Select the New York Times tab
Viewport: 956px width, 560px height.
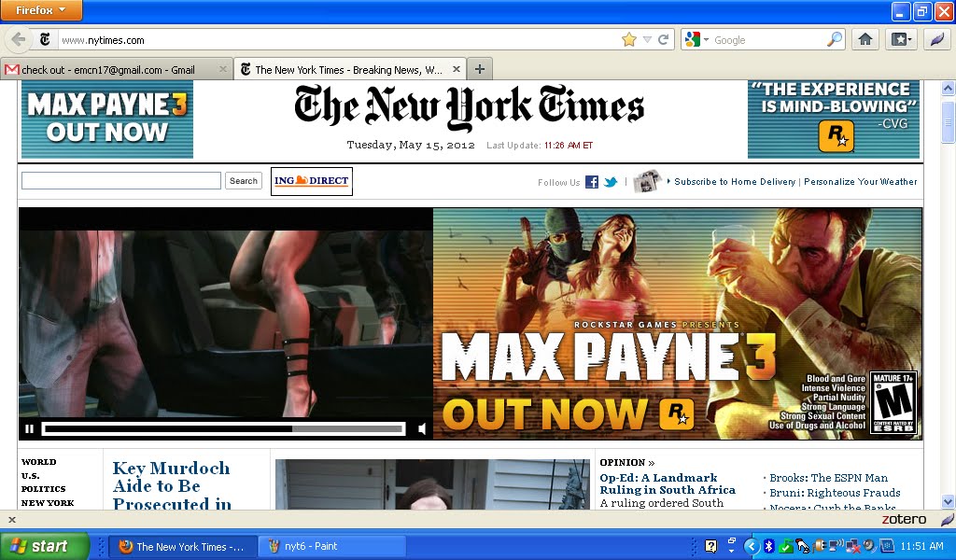348,69
